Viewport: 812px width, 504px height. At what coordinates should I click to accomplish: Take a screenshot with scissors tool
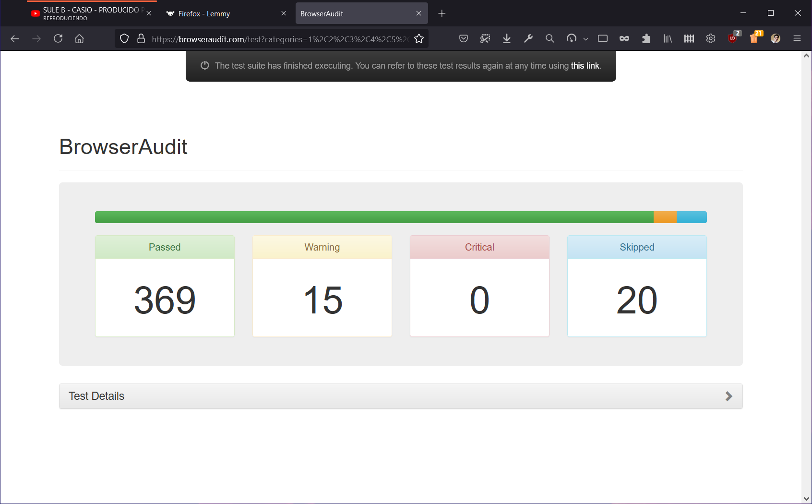coord(485,39)
